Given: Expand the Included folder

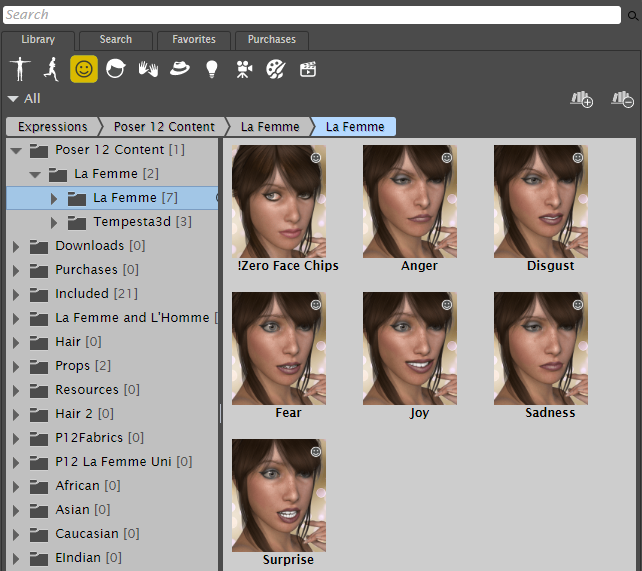Looking at the screenshot, I should [x=15, y=294].
